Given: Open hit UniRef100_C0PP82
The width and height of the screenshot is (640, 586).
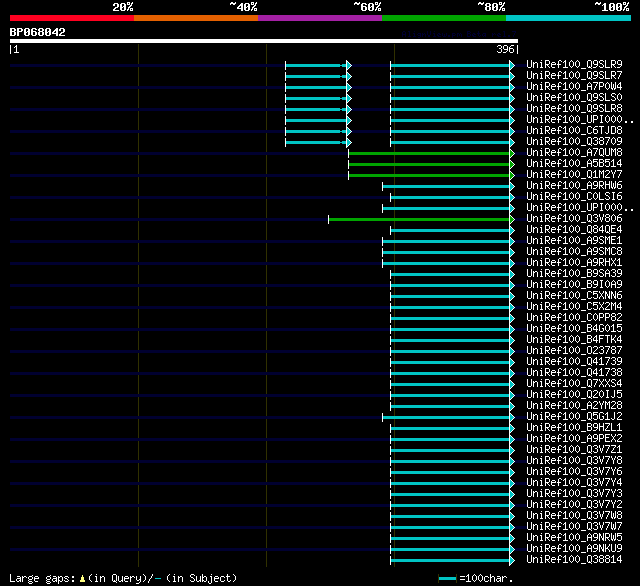Looking at the screenshot, I should point(574,318).
